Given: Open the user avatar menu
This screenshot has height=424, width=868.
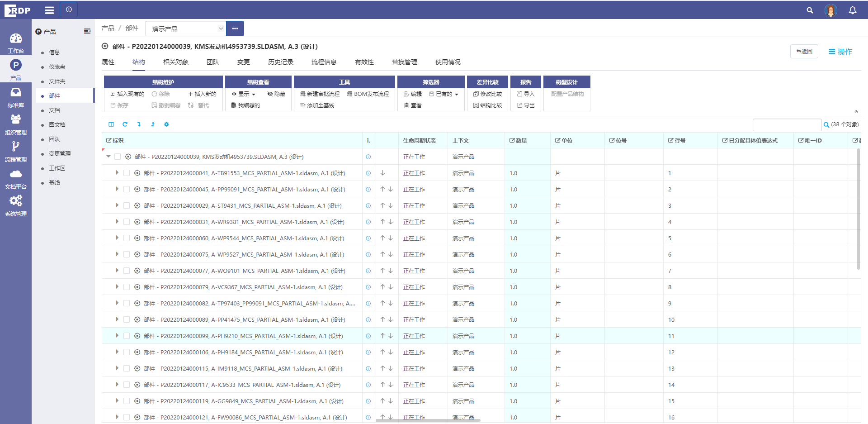Looking at the screenshot, I should pyautogui.click(x=831, y=10).
